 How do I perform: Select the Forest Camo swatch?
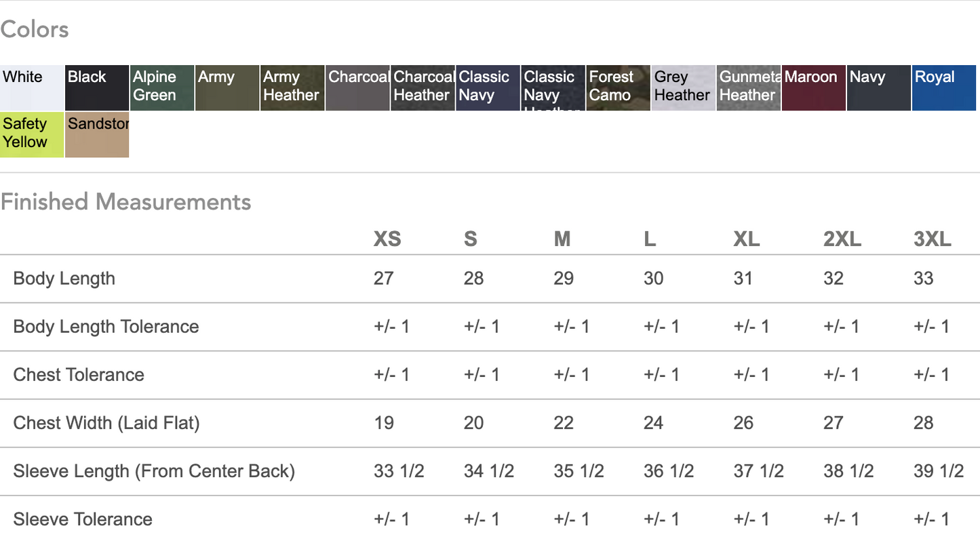(618, 88)
